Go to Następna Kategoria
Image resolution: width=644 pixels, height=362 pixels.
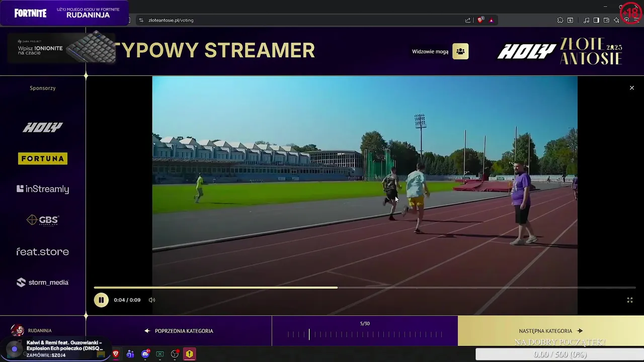[x=550, y=331]
